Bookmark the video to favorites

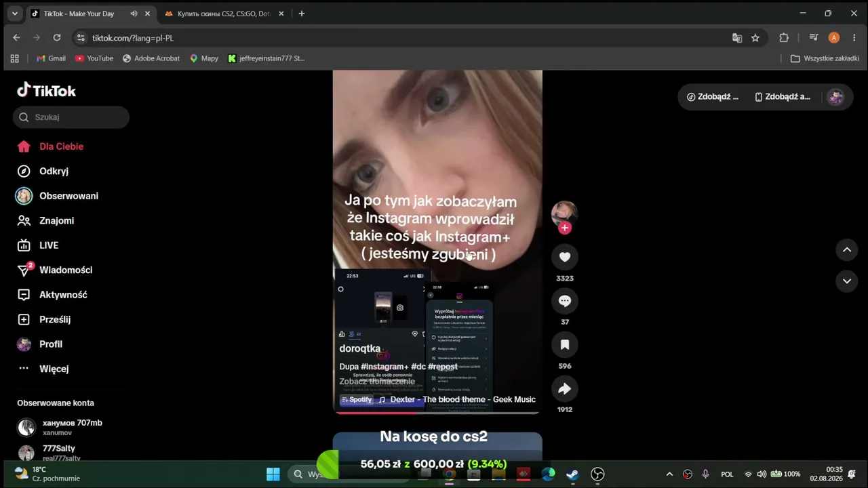point(564,345)
